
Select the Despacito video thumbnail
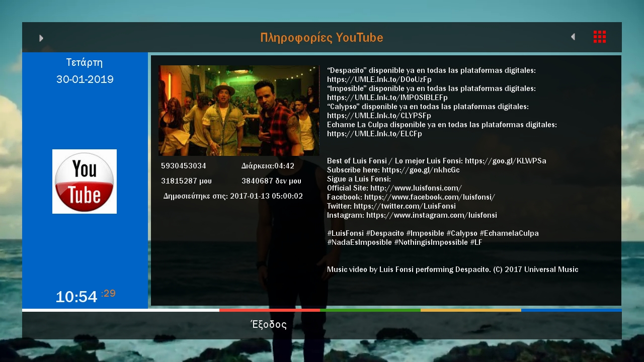pos(239,111)
